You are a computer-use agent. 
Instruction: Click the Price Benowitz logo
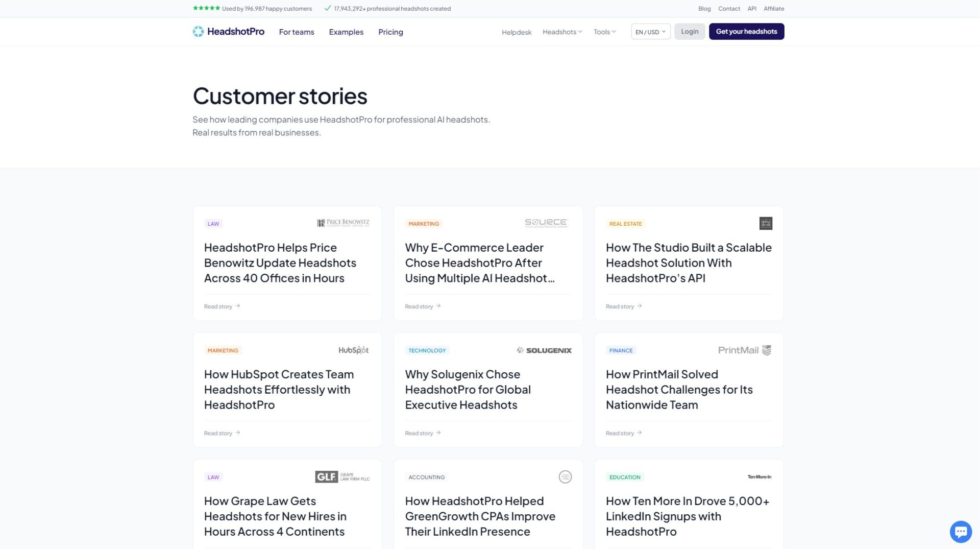pos(343,223)
